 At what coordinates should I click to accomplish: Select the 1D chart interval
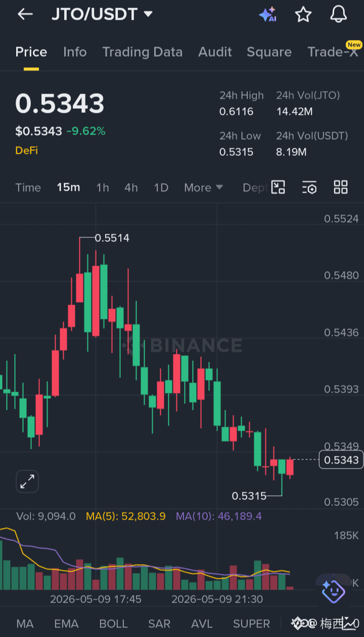pyautogui.click(x=161, y=188)
